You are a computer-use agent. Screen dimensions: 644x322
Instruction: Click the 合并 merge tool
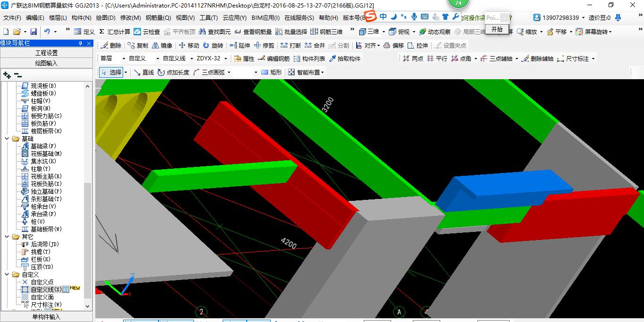click(315, 45)
